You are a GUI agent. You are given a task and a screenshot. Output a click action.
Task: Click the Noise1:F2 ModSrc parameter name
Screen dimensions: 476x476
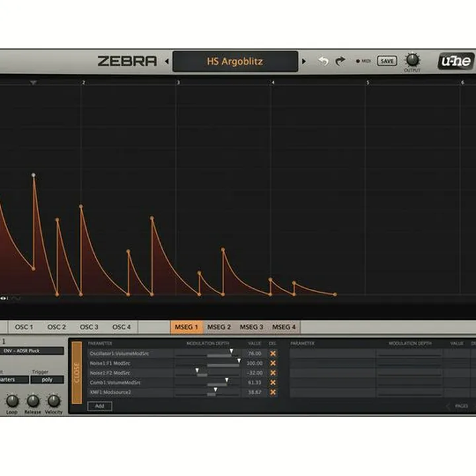pos(110,373)
